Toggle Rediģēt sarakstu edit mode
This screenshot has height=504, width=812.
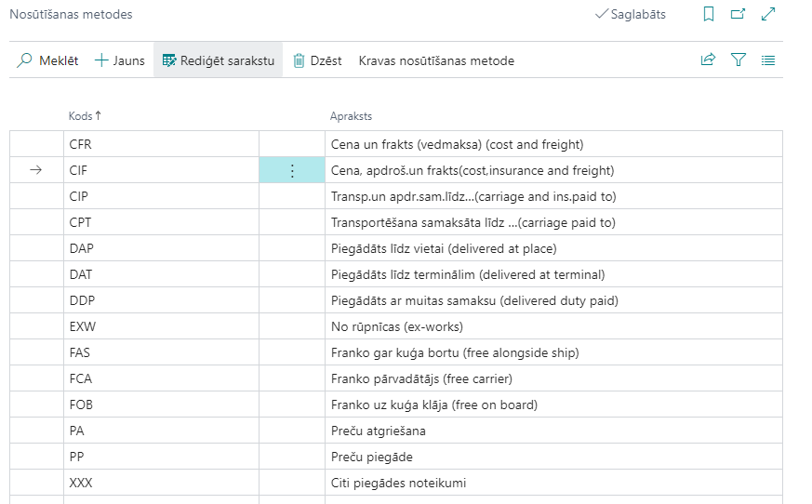[219, 60]
